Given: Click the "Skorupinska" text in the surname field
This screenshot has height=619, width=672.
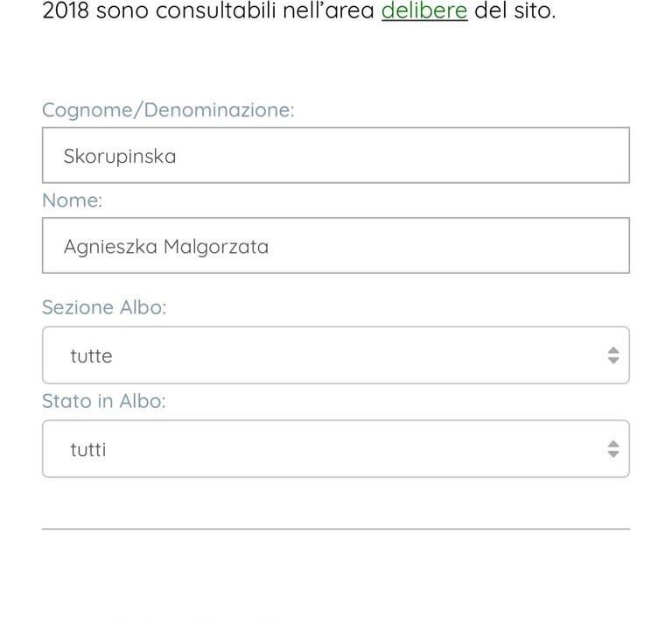Looking at the screenshot, I should [120, 157].
